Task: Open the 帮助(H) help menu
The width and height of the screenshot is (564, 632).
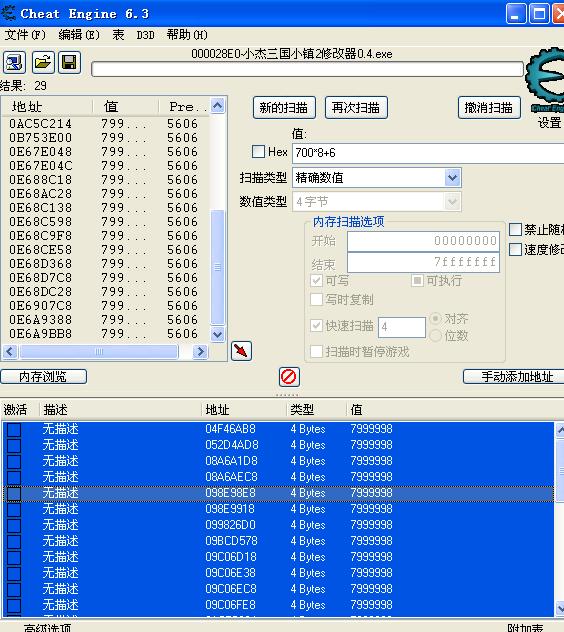Action: (187, 35)
